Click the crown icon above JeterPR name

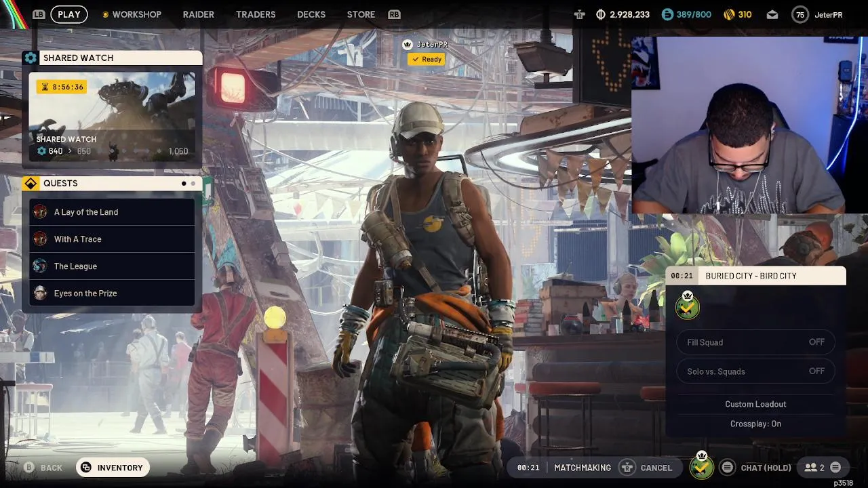coord(408,44)
